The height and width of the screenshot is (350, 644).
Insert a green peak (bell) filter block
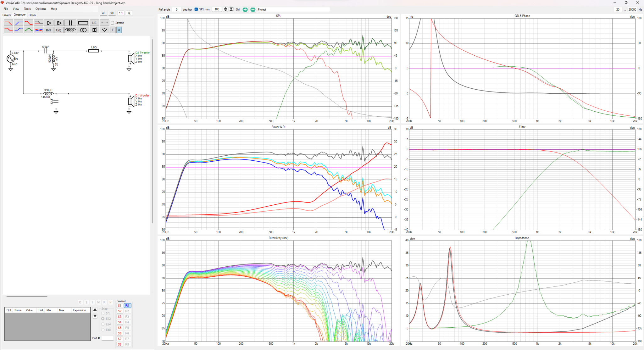coord(29,30)
